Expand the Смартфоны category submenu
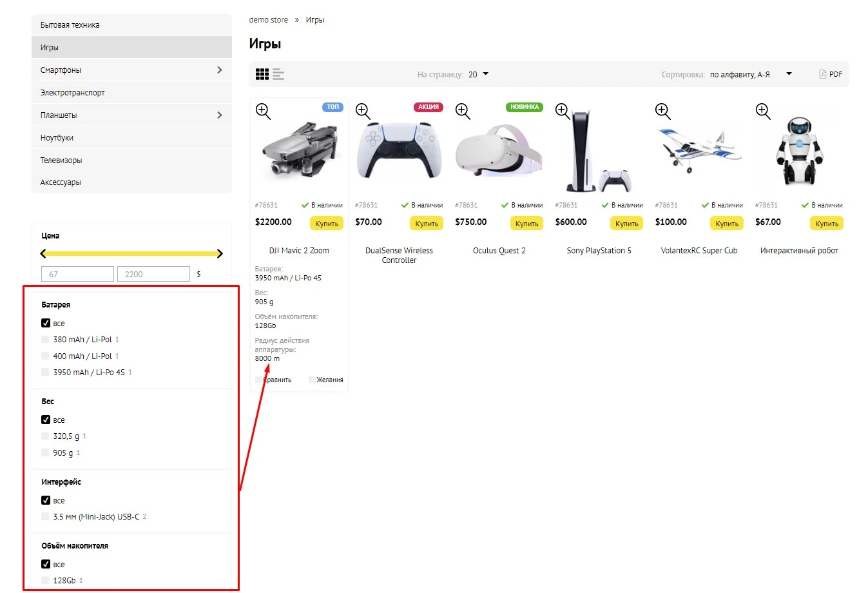The height and width of the screenshot is (593, 868). [x=219, y=70]
